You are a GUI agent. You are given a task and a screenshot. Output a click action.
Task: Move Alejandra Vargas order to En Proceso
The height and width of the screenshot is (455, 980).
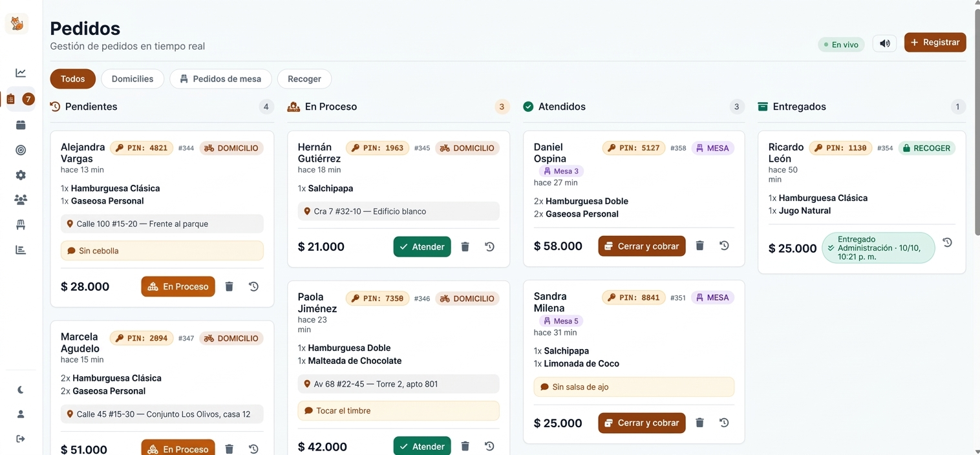178,286
